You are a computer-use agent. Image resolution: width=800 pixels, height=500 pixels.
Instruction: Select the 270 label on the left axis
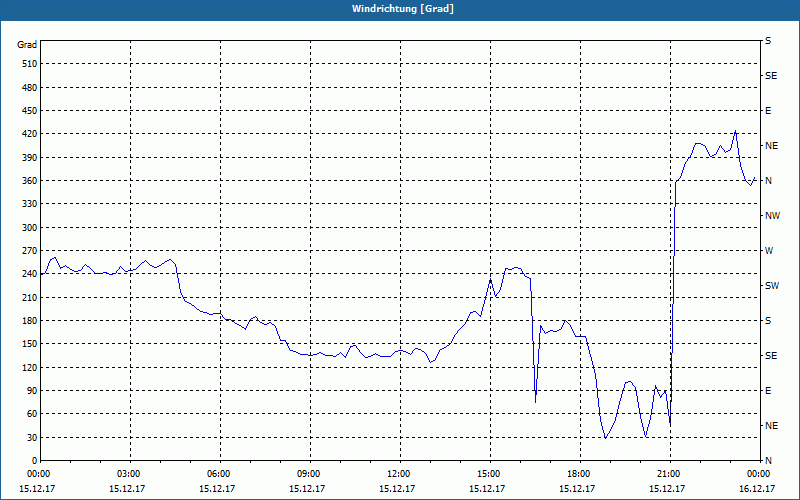(30, 251)
